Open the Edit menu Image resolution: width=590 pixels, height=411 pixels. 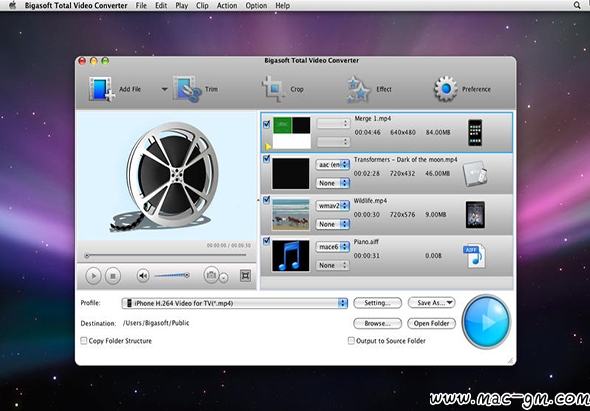point(161,6)
